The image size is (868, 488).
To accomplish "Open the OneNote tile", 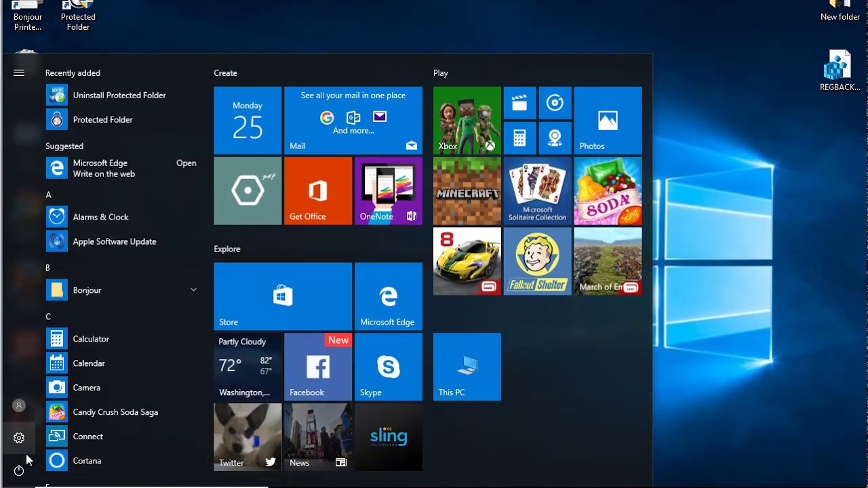I will point(389,191).
